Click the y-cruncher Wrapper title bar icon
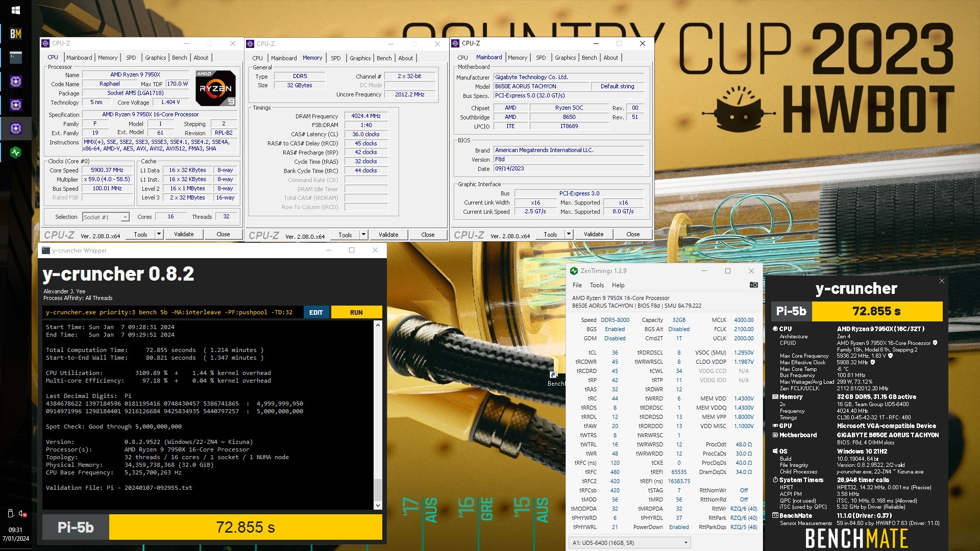Image resolution: width=980 pixels, height=551 pixels. (46, 251)
